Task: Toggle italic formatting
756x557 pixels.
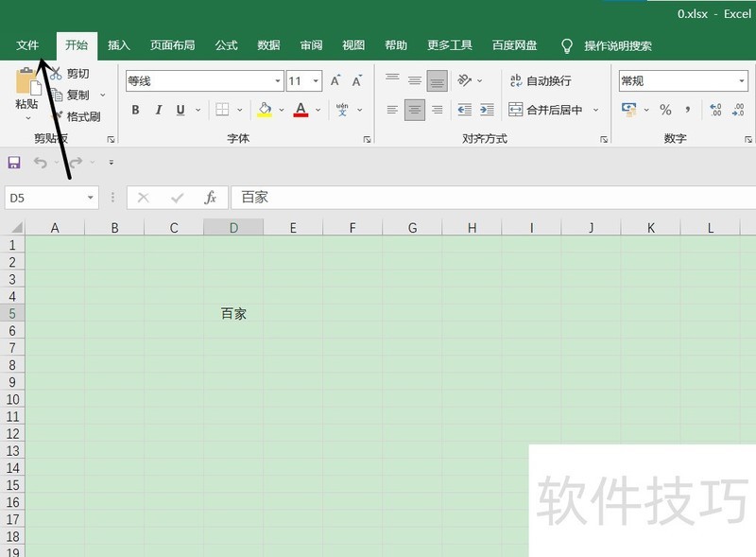Action: coord(157,111)
